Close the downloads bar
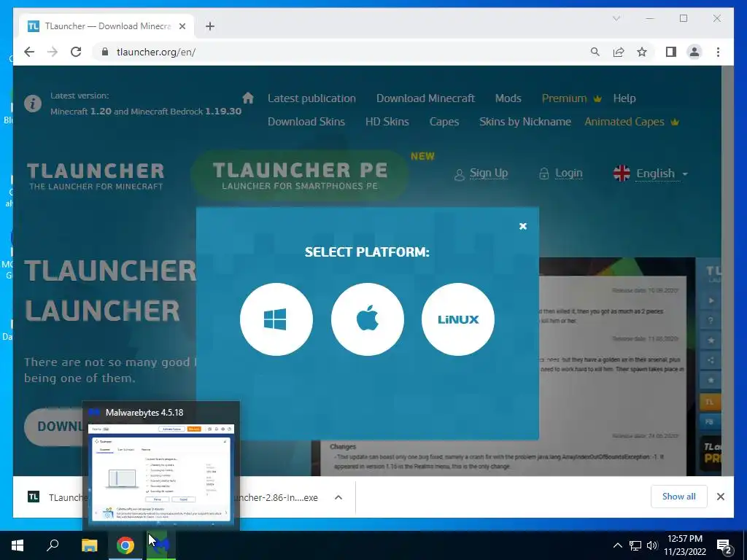The width and height of the screenshot is (747, 560). 720,497
